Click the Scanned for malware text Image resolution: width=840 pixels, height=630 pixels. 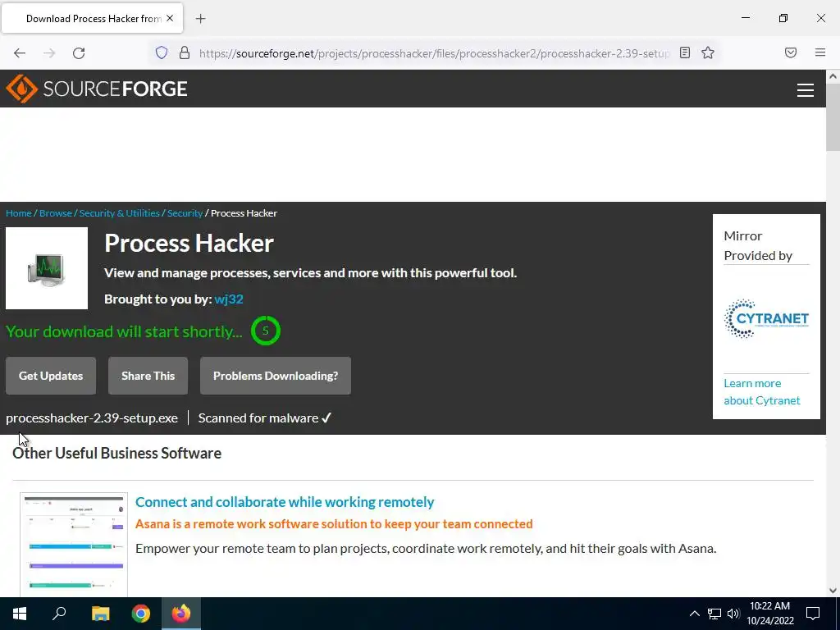[265, 418]
